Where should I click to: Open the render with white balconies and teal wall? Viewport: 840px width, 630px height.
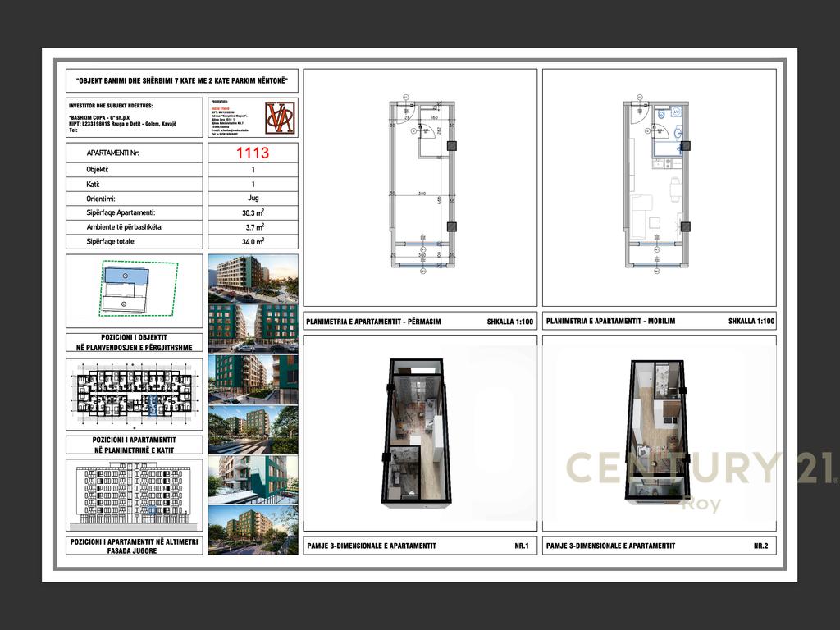(253, 480)
